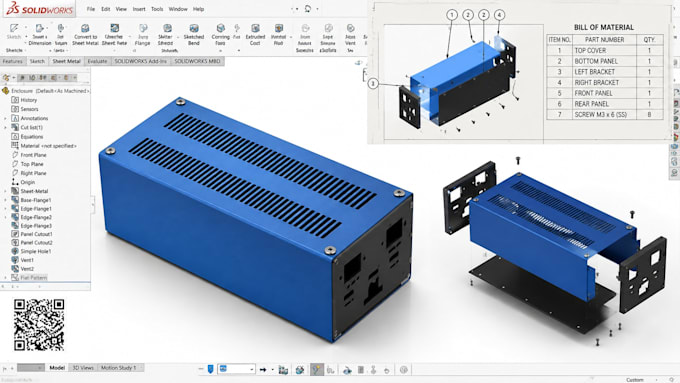The width and height of the screenshot is (680, 383).
Task: Open the Edit menu
Action: [x=105, y=9]
